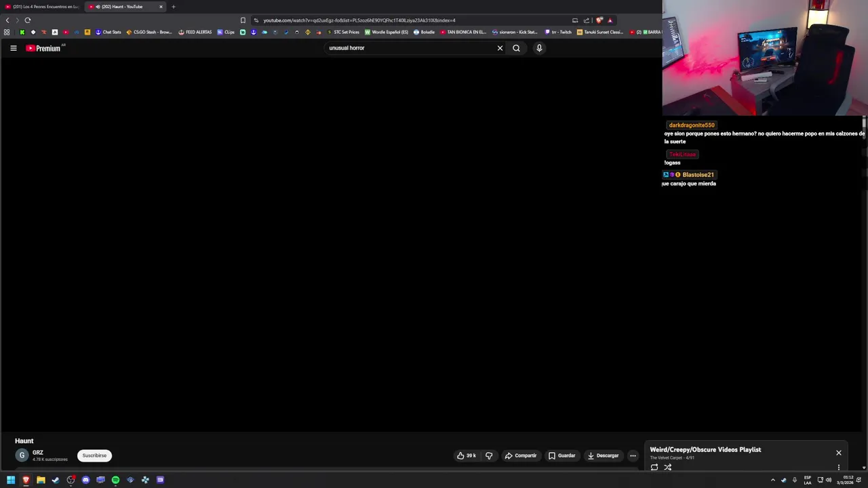Click darkdragonite550 username in chat
This screenshot has width=868, height=488.
692,125
